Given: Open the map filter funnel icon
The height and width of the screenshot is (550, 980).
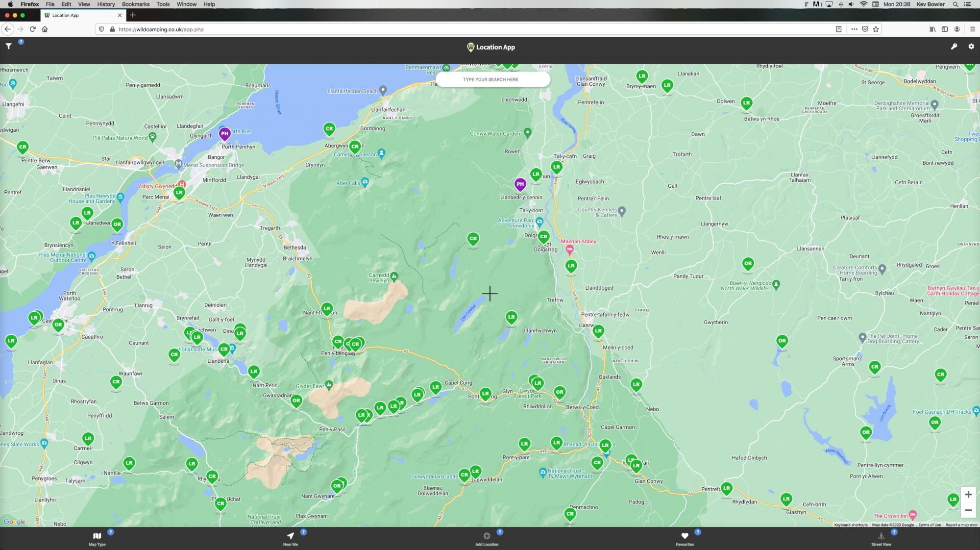Looking at the screenshot, I should pyautogui.click(x=8, y=46).
